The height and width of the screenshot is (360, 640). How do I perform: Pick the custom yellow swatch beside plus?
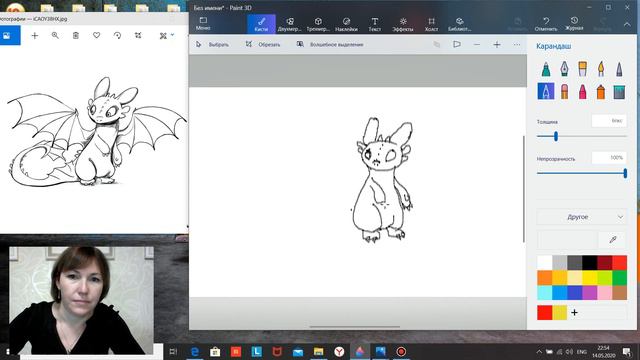pyautogui.click(x=560, y=313)
